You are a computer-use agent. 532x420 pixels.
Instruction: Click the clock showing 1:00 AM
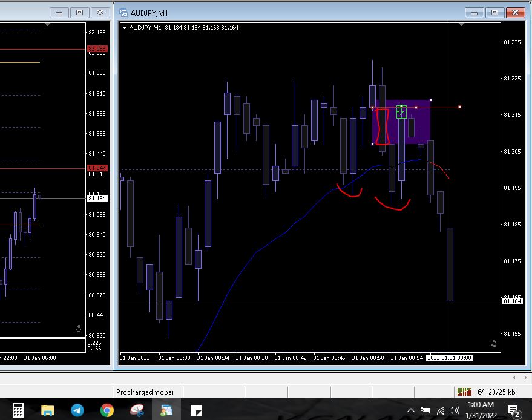pyautogui.click(x=481, y=404)
